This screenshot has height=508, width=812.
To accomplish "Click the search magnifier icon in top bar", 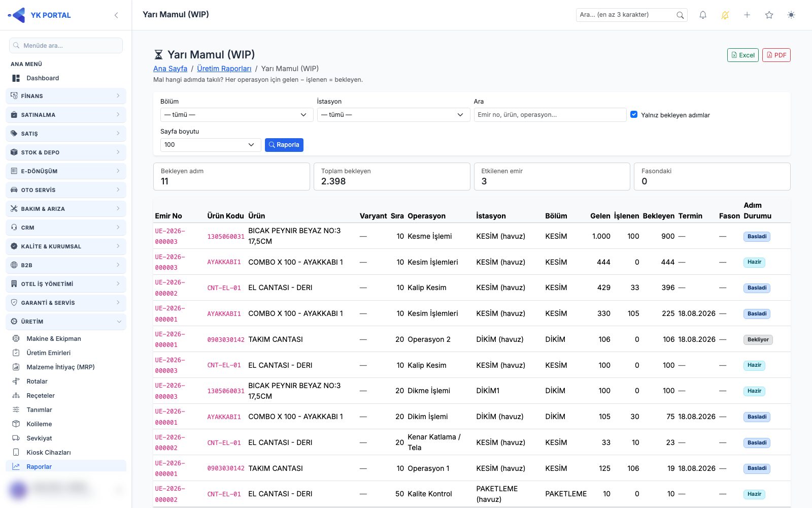I will [680, 15].
